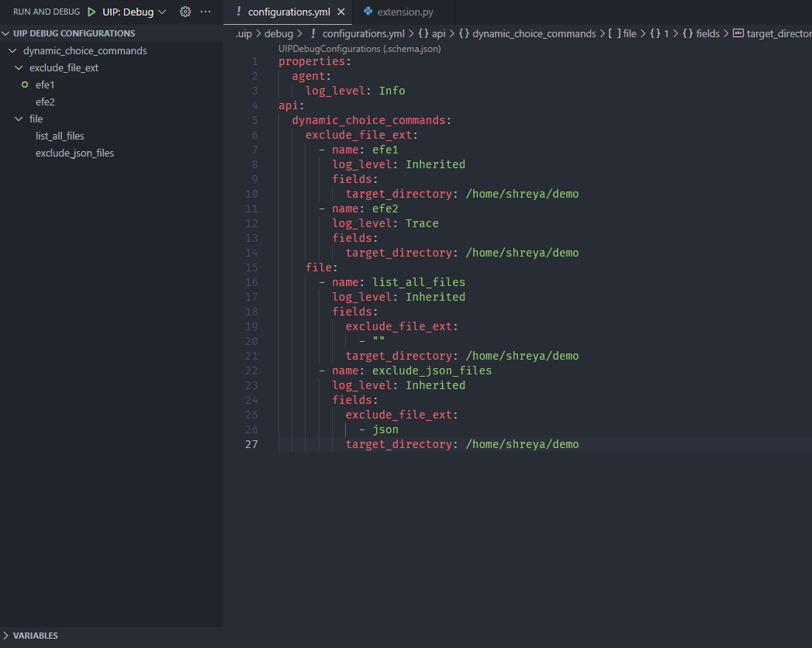Image resolution: width=812 pixels, height=648 pixels.
Task: Switch to the extension.py tab
Action: coord(406,12)
